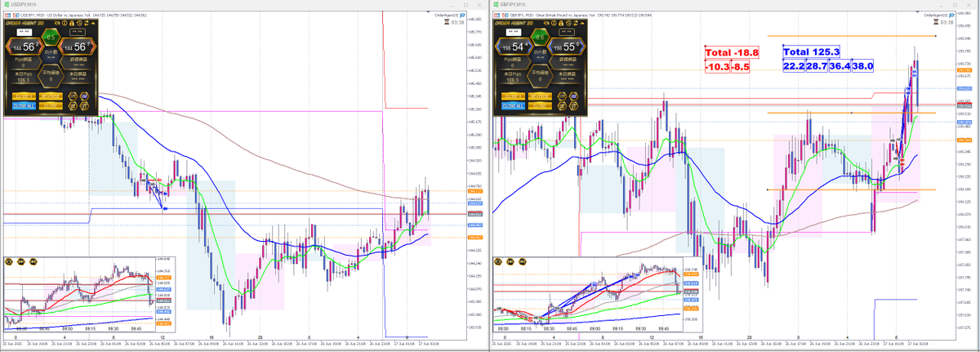The height and width of the screenshot is (352, 980).
Task: Click the 03:38 candle timer in GBPJPY chart
Action: (x=947, y=22)
